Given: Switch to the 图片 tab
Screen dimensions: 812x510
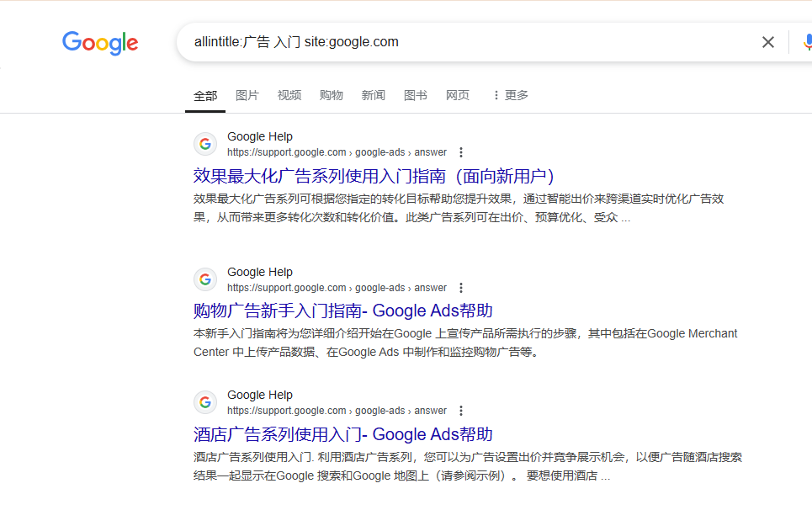Looking at the screenshot, I should [x=247, y=95].
